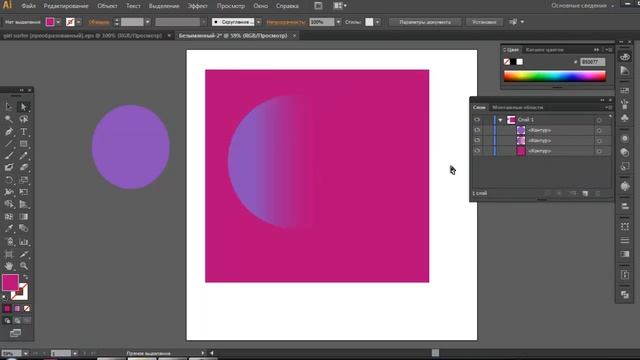The width and height of the screenshot is (640, 360).
Task: Click target circle of Слой 1
Action: [x=599, y=120]
